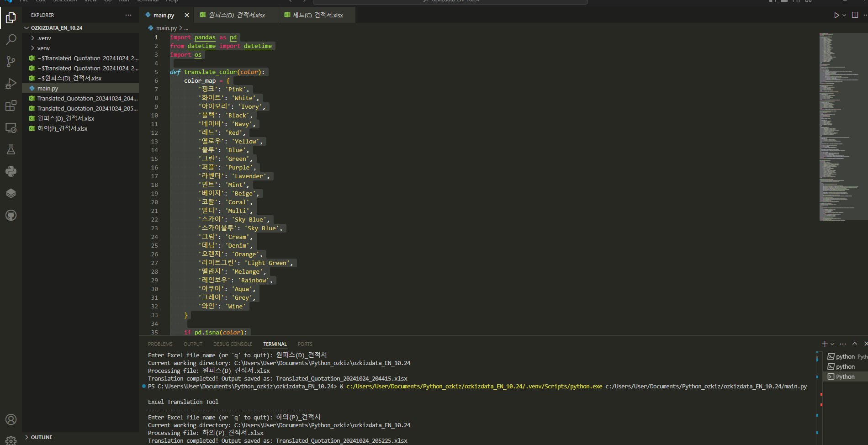The width and height of the screenshot is (868, 445).
Task: Select the first ~$Translated_Quotation temp file
Action: coord(80,58)
